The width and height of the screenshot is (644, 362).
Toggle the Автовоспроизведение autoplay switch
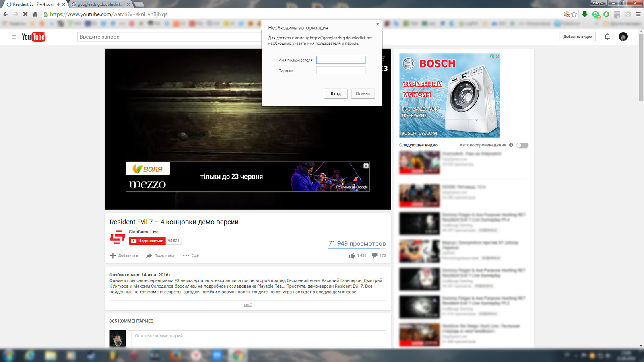[522, 145]
